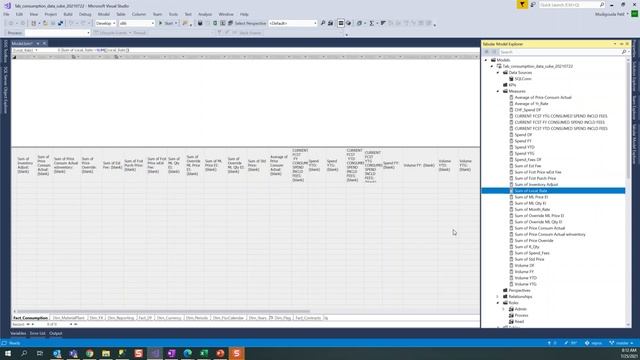Open Microsoft Edge from the taskbar
This screenshot has height=360, width=640.
(187, 353)
